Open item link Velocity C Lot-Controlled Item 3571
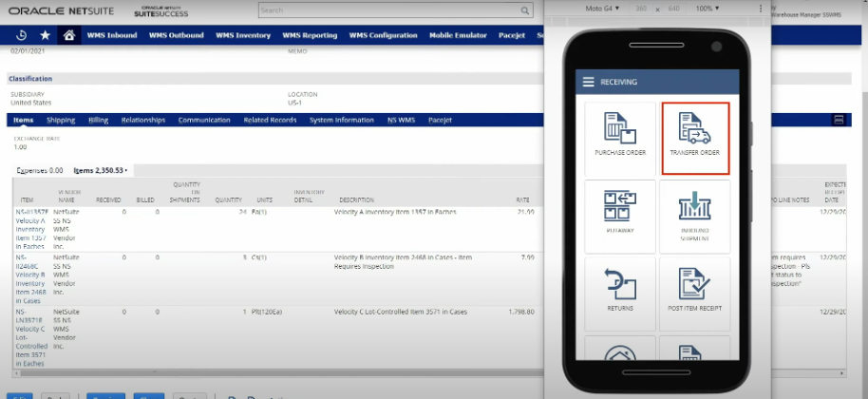This screenshot has width=868, height=399. (x=32, y=337)
